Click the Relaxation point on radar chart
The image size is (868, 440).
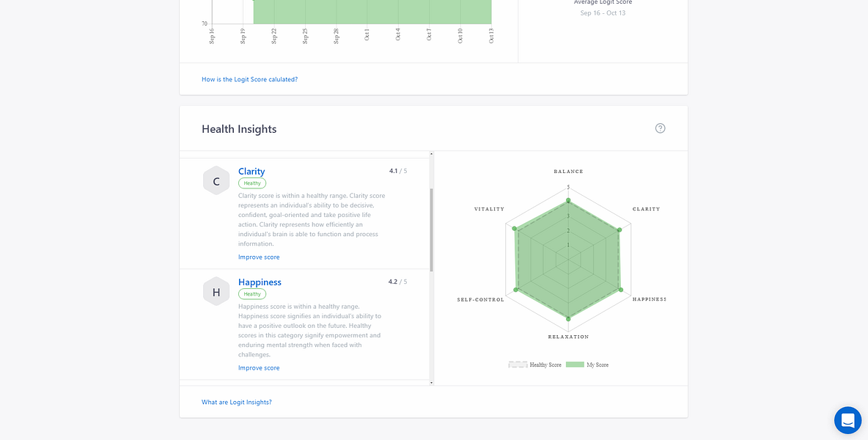tap(568, 319)
